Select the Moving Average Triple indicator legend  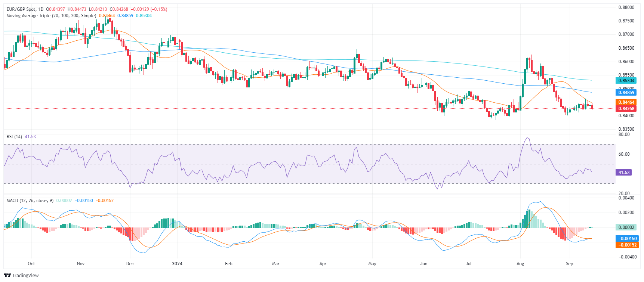click(51, 16)
